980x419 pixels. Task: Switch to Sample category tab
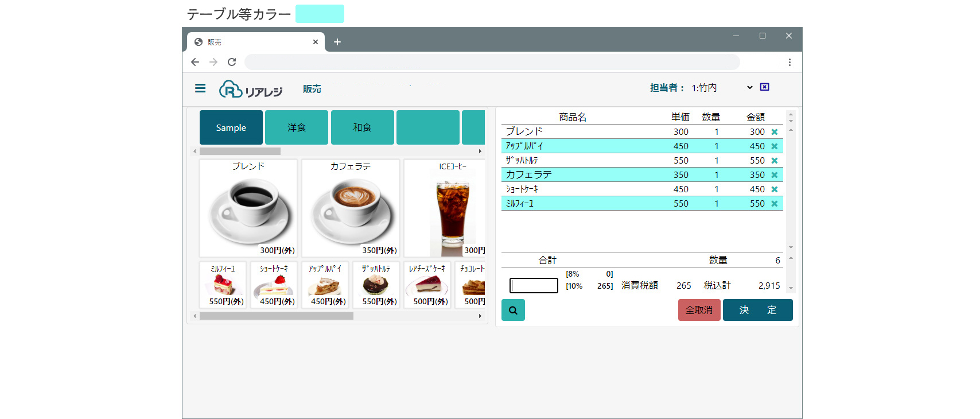[231, 127]
